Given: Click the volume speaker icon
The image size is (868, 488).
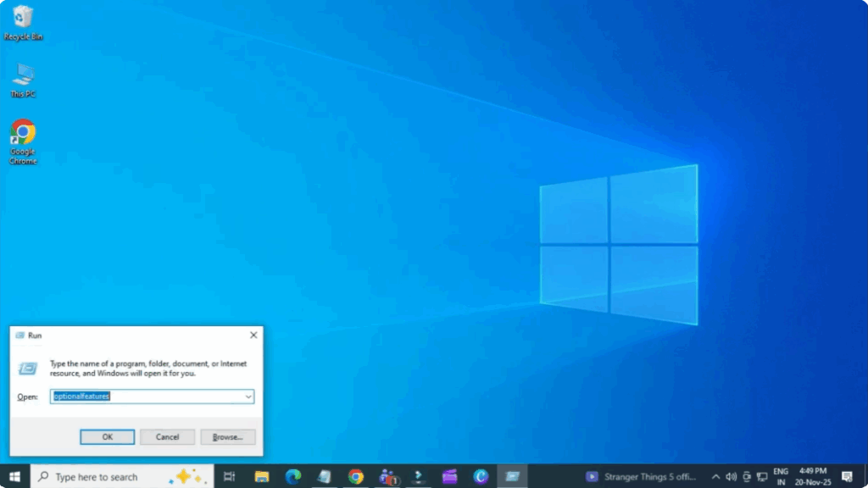Looking at the screenshot, I should (731, 477).
